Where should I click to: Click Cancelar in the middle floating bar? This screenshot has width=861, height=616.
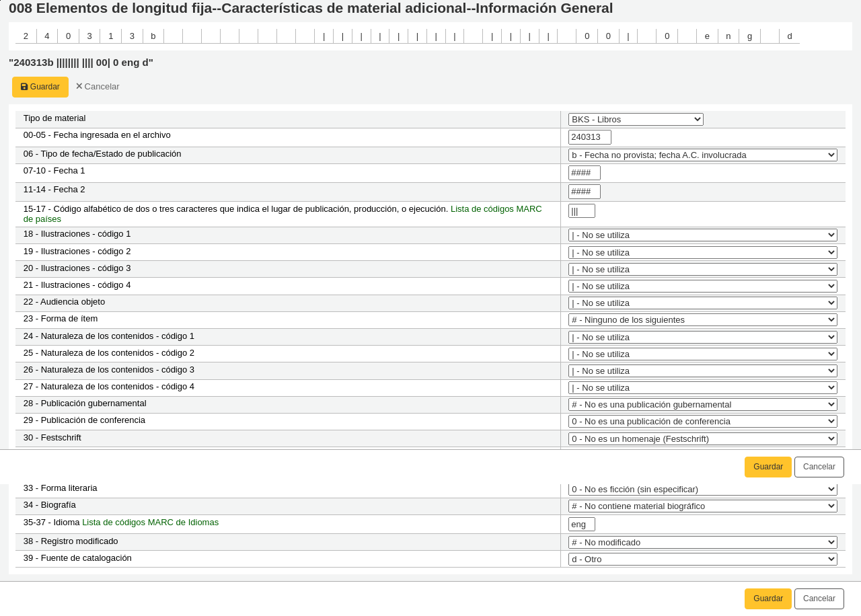(x=819, y=467)
